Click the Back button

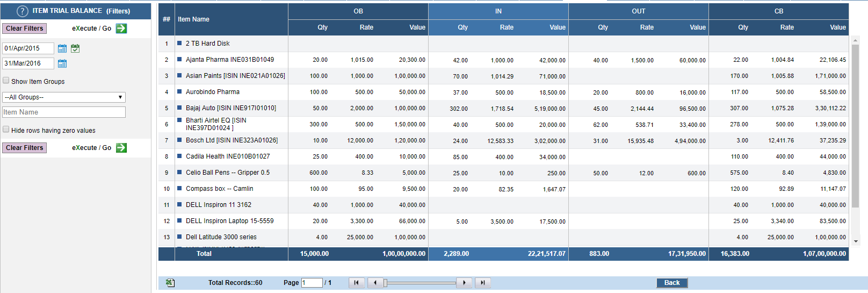click(x=672, y=283)
